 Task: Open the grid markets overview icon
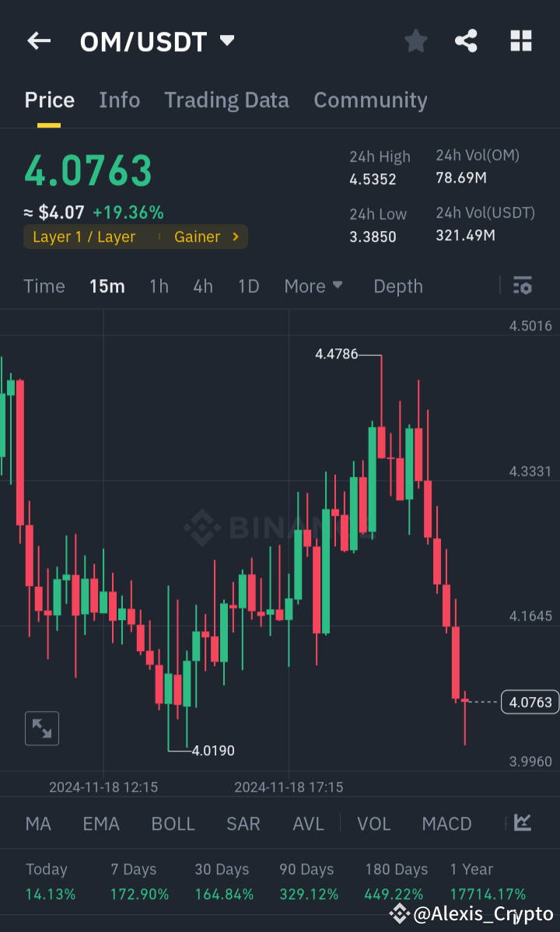click(x=520, y=40)
